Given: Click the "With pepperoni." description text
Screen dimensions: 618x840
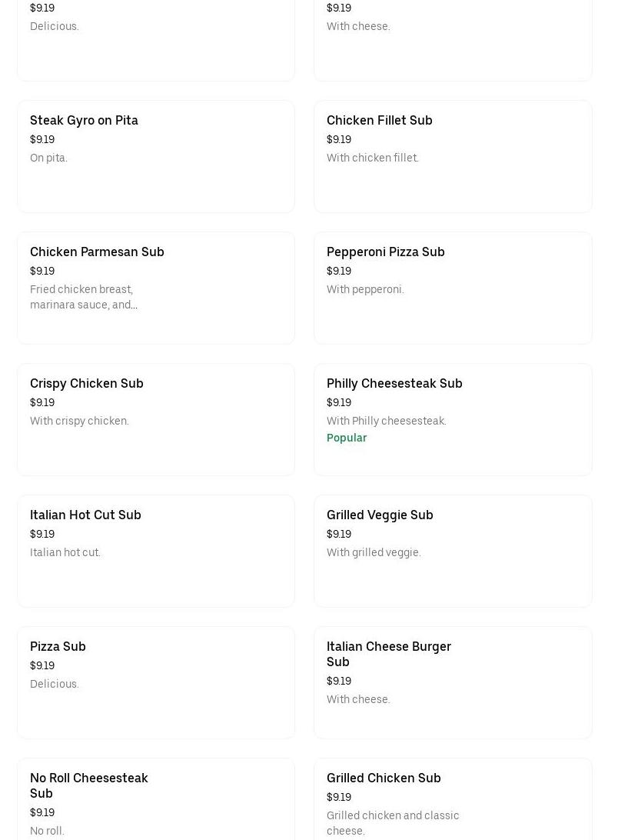Looking at the screenshot, I should [365, 289].
